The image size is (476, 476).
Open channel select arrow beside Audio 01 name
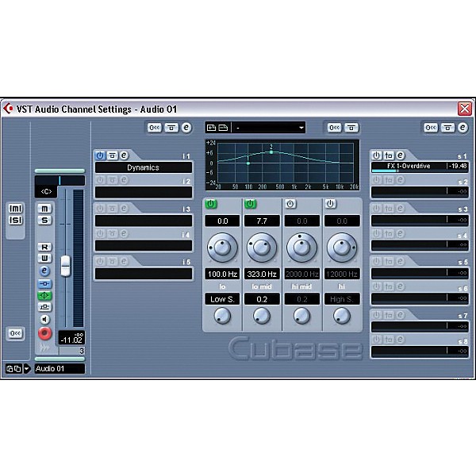click(27, 369)
